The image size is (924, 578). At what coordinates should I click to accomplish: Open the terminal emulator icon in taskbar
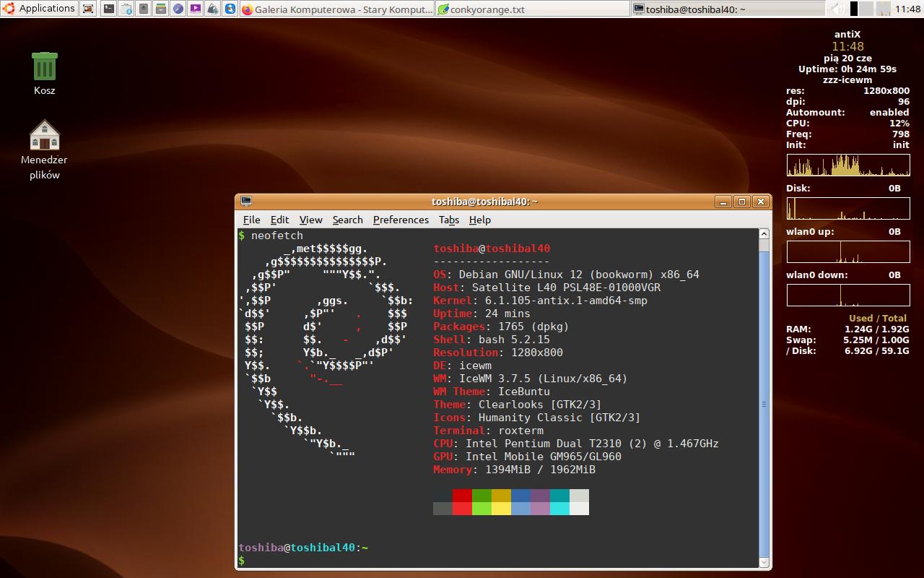coord(109,9)
